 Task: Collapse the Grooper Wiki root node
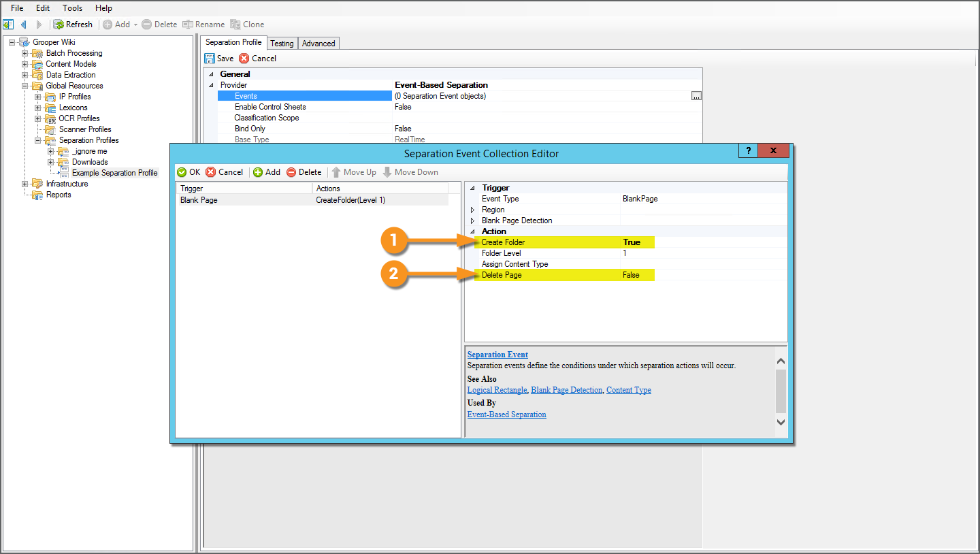[12, 42]
